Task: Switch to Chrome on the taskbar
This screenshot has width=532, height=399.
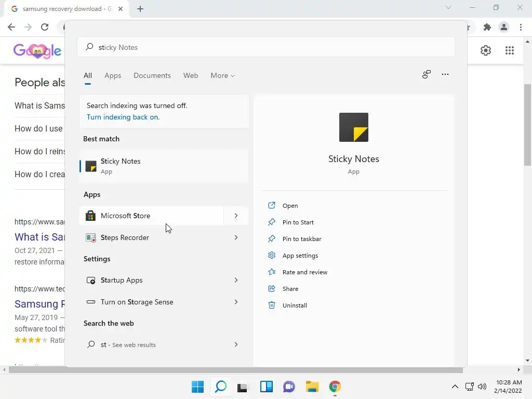Action: 335,387
